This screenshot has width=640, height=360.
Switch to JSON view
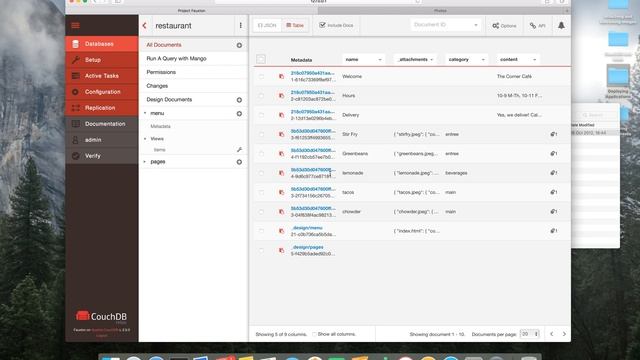coord(267,25)
